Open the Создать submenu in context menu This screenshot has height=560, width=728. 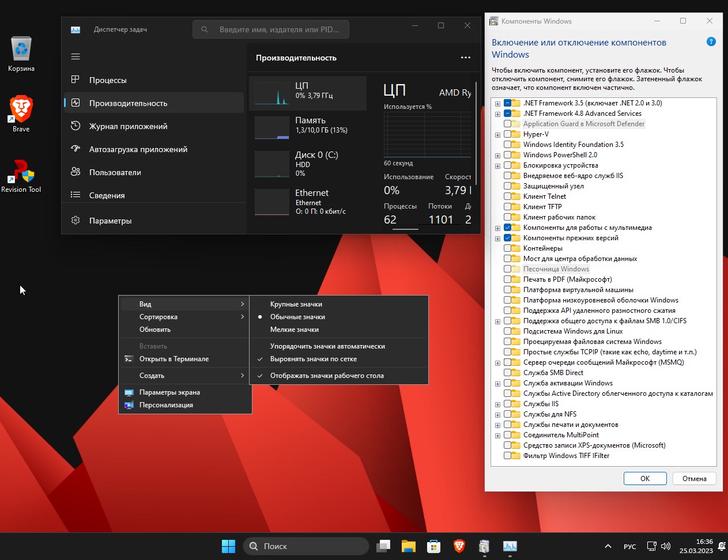[185, 376]
